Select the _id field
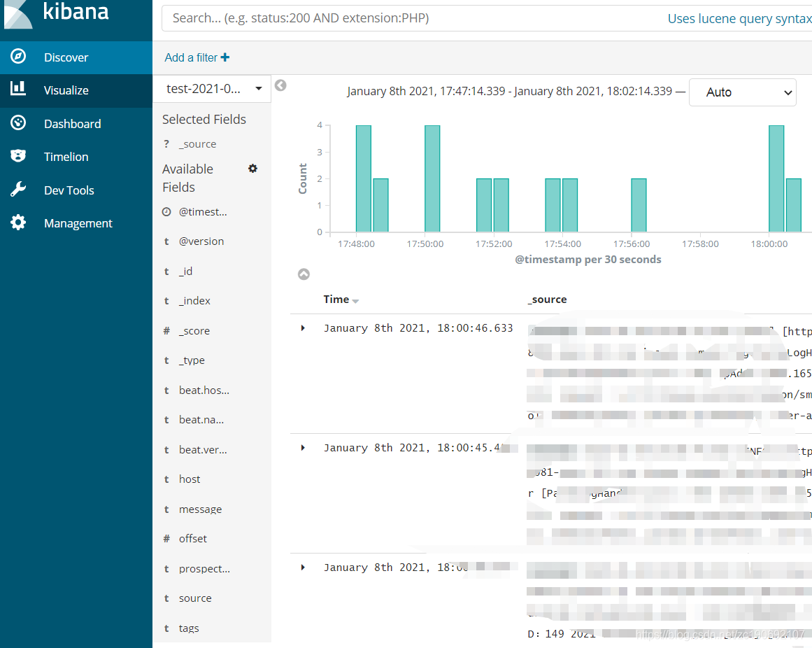The height and width of the screenshot is (648, 812). coord(185,272)
